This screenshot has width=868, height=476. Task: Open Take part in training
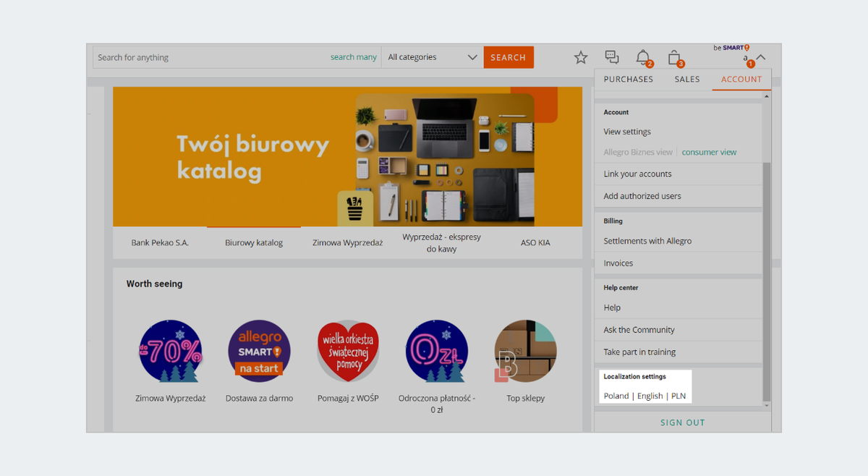pyautogui.click(x=639, y=352)
